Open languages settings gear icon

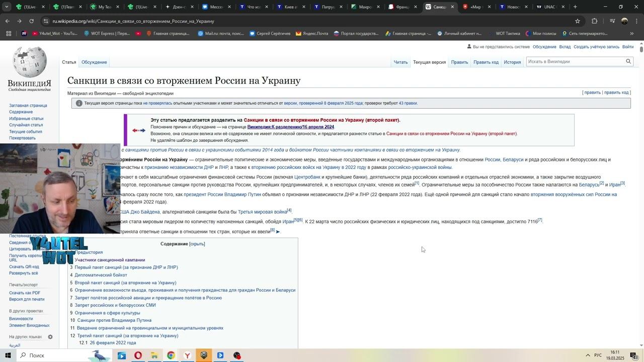(50, 337)
